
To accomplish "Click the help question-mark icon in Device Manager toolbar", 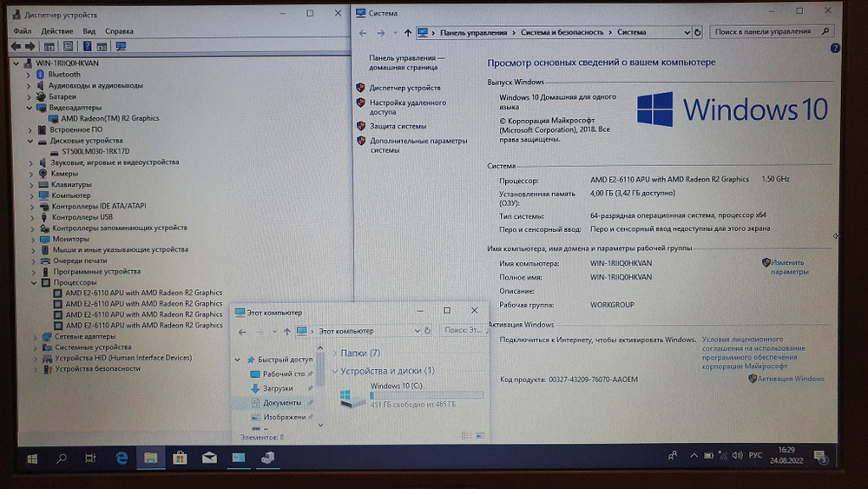I will tap(87, 47).
